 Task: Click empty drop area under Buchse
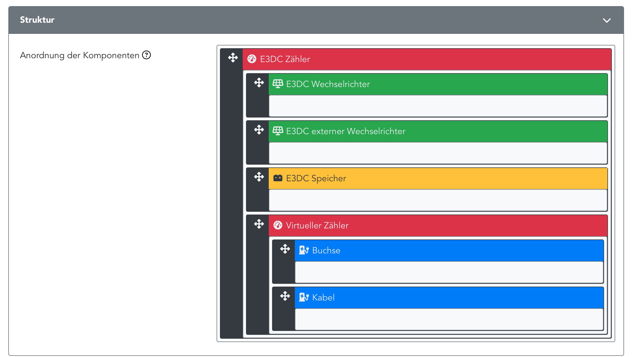[449, 272]
